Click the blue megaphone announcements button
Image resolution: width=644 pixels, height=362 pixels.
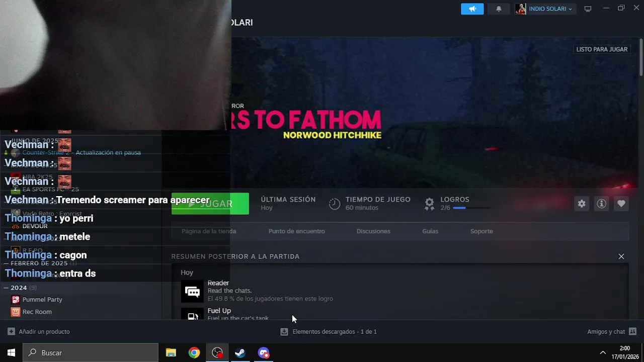coord(472,9)
